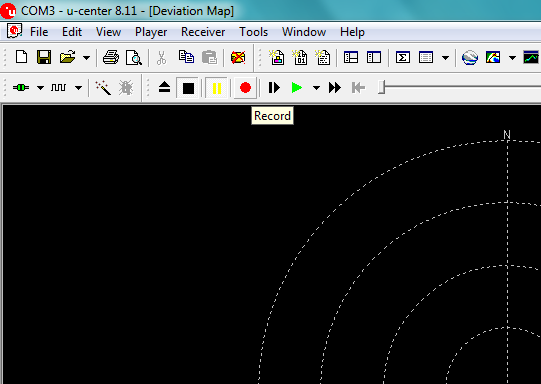Start playback with the green Play button

pos(297,88)
